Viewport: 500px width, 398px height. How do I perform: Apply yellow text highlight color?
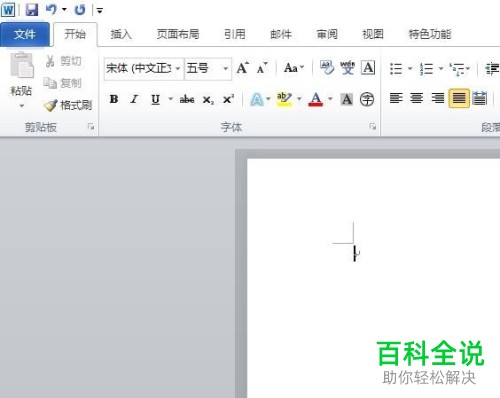pyautogui.click(x=284, y=99)
